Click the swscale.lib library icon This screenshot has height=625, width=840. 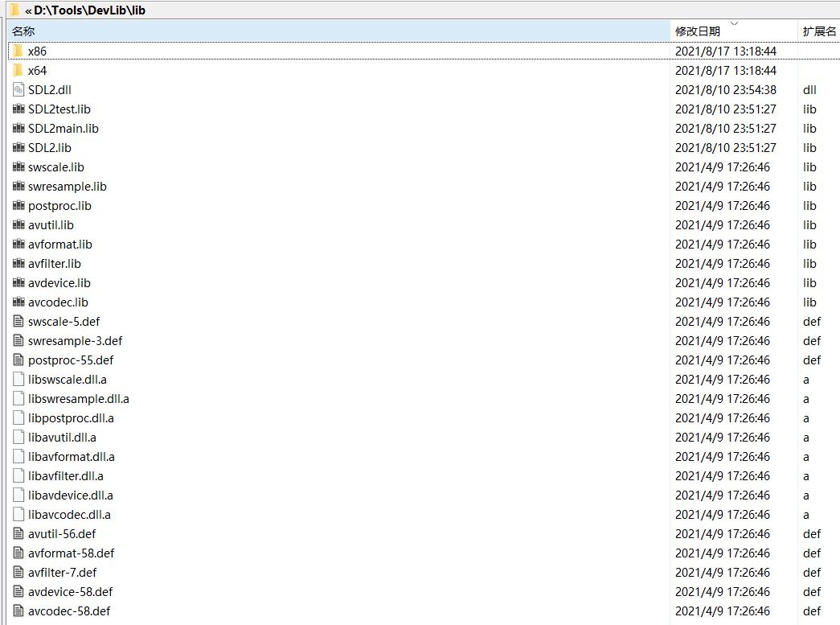(x=18, y=167)
